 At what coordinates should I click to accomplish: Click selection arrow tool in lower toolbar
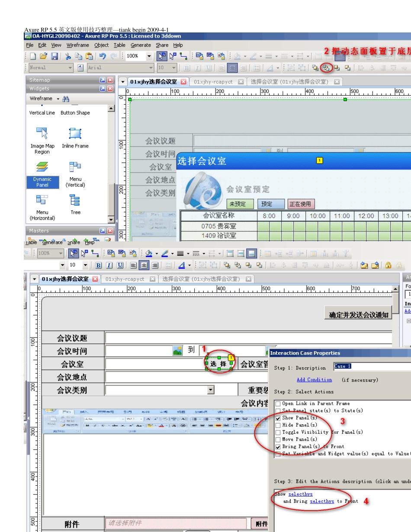tap(74, 253)
